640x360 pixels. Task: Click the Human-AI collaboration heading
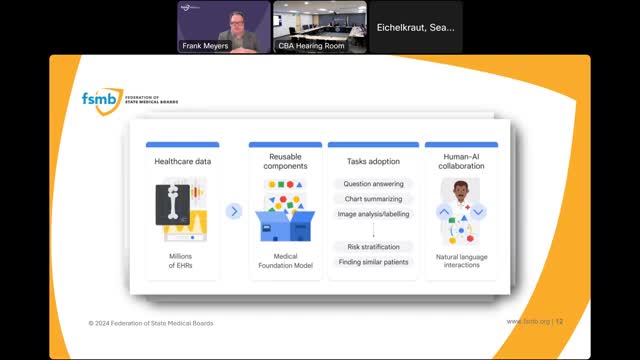[461, 161]
